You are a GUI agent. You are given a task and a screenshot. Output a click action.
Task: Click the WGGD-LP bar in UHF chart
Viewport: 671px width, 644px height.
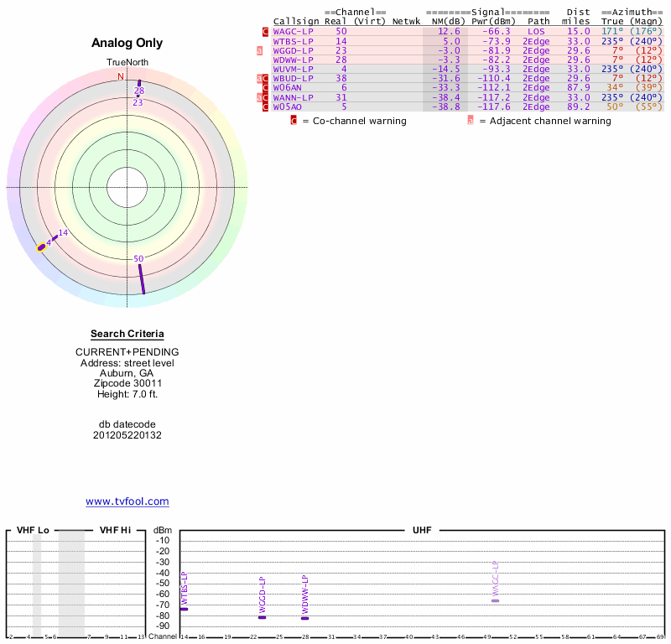tap(262, 617)
